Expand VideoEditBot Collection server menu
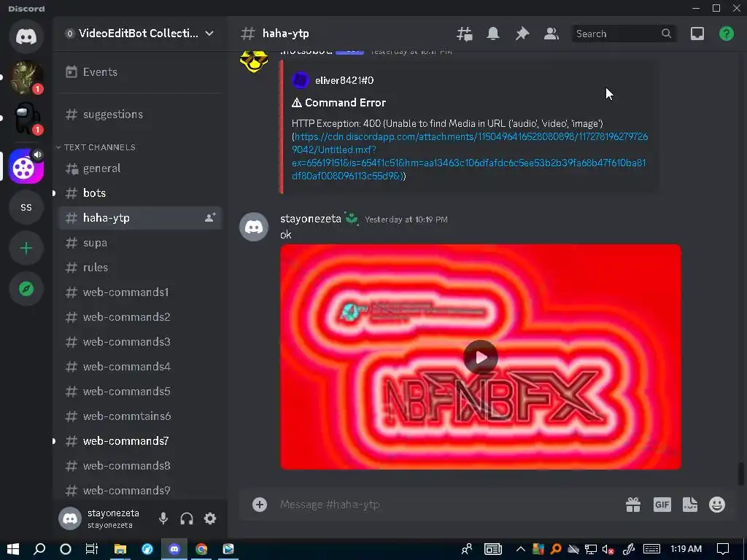 coord(140,34)
